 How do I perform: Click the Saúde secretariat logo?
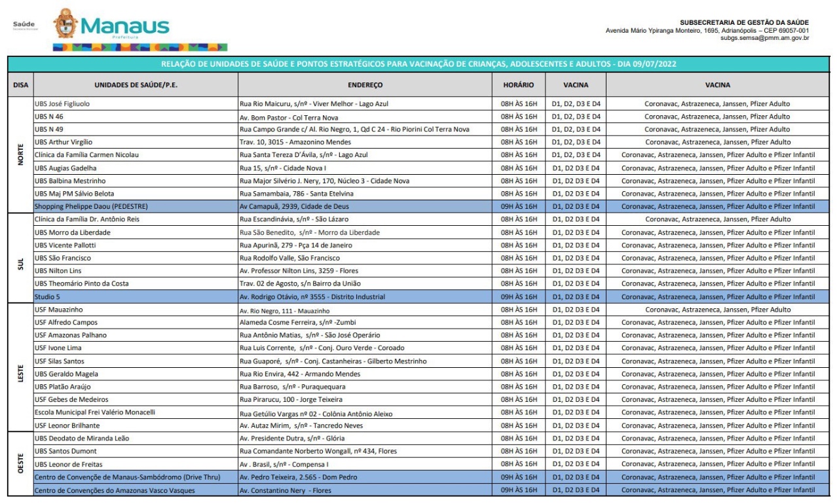coord(24,26)
